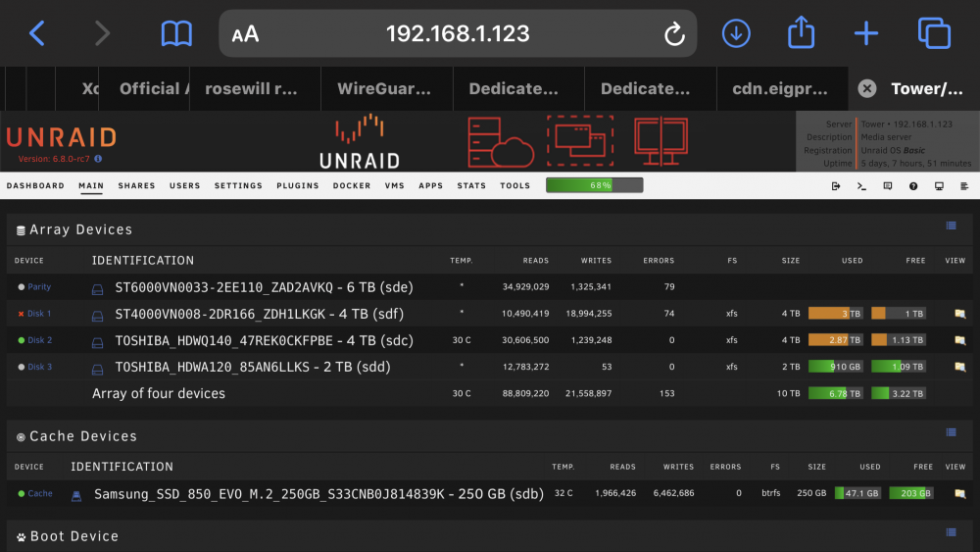Open Safari bookmarks book icon

coord(176,33)
